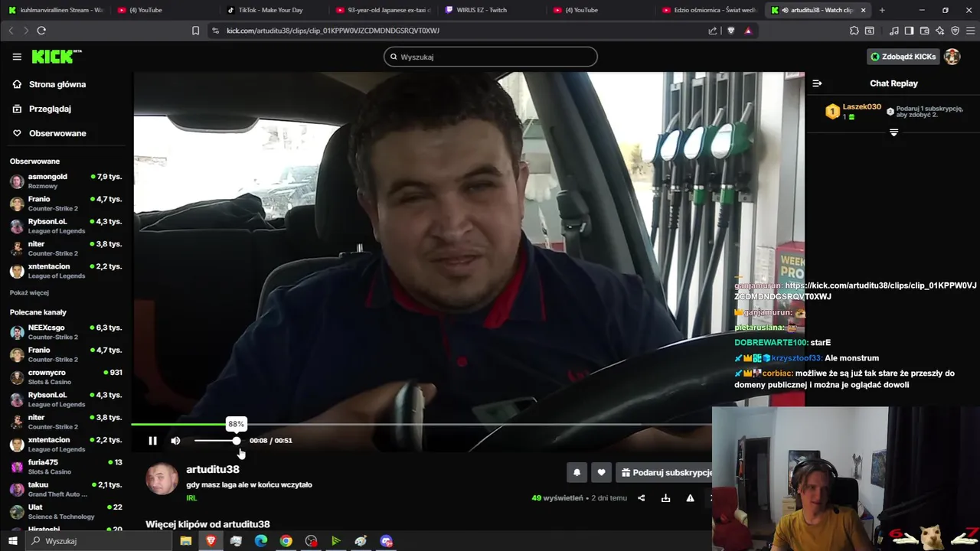Expand Pokaż więcej followed channels

pos(29,293)
